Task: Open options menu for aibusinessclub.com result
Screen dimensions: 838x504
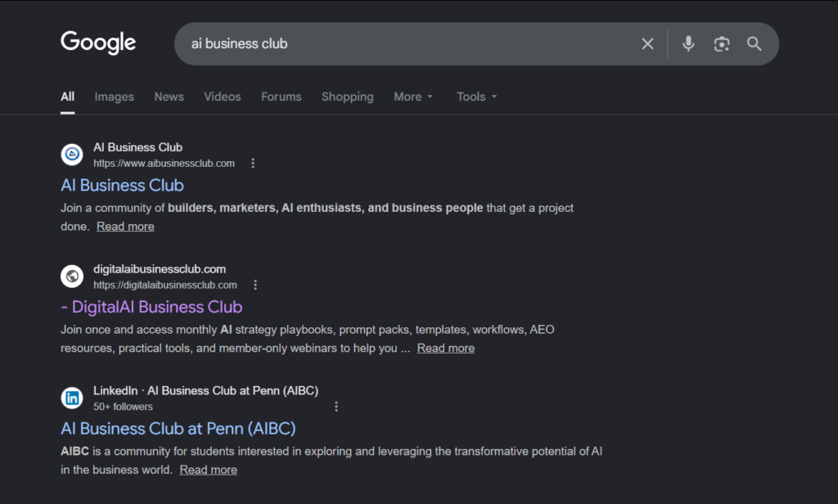Action: [x=253, y=163]
